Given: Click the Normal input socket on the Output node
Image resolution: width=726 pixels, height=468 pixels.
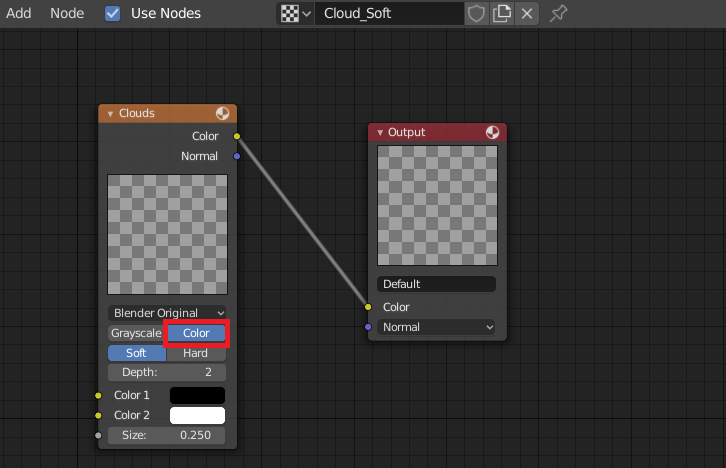Looking at the screenshot, I should click(368, 327).
